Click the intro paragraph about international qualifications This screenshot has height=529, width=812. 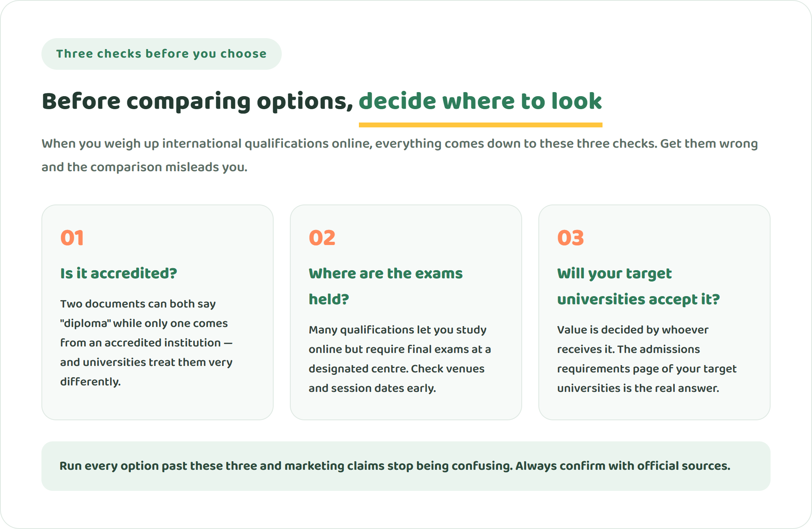click(x=400, y=155)
